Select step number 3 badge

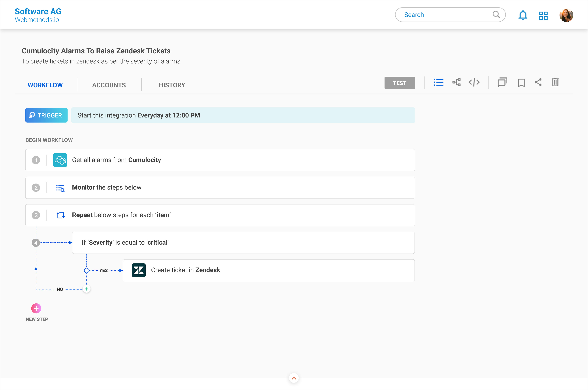click(x=36, y=215)
